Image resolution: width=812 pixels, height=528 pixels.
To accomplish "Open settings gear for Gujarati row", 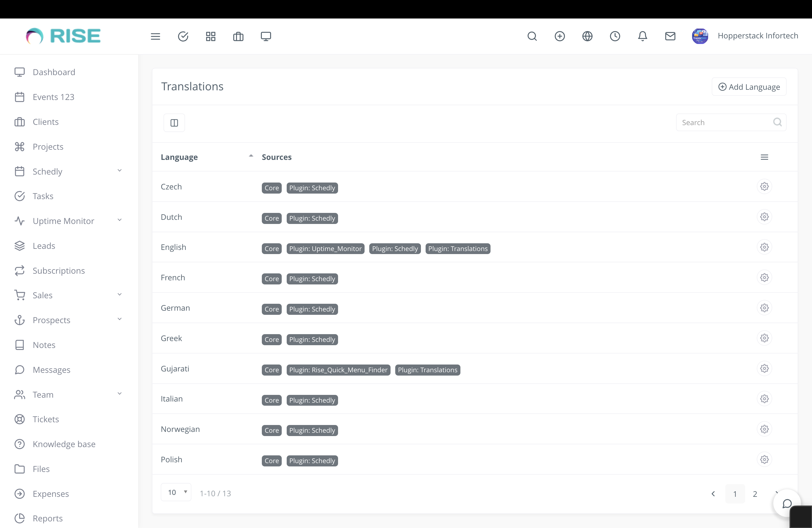I will coord(764,368).
